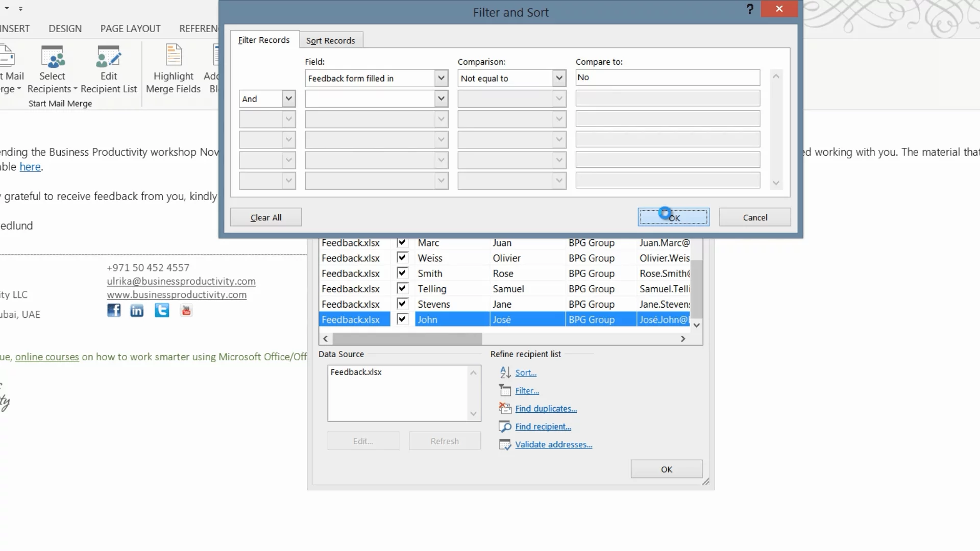Open the PAGE LAYOUT ribbon tab
The height and width of the screenshot is (551, 980).
coord(130,29)
